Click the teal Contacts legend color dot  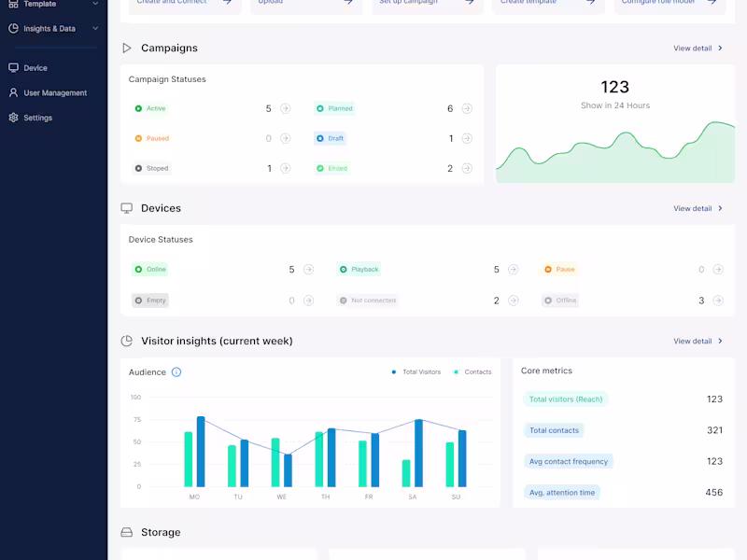point(456,371)
